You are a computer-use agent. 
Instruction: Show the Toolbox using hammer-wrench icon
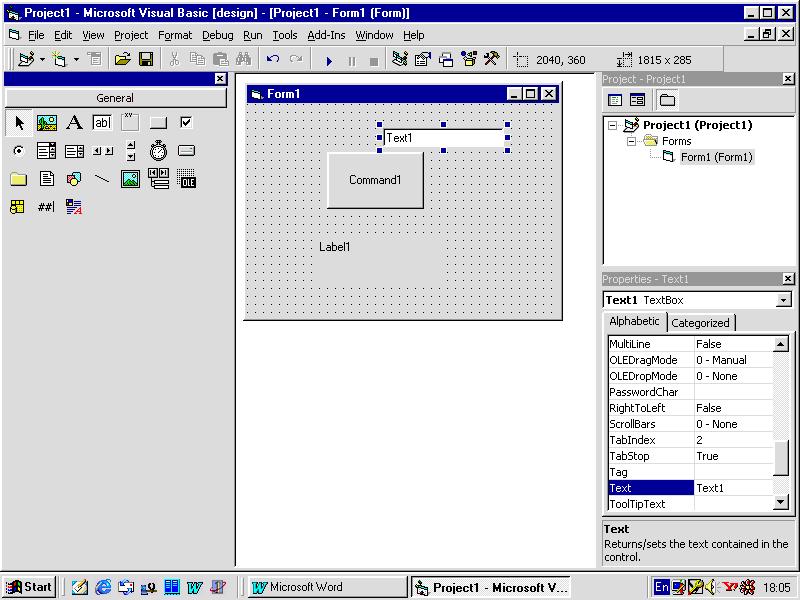tap(492, 60)
